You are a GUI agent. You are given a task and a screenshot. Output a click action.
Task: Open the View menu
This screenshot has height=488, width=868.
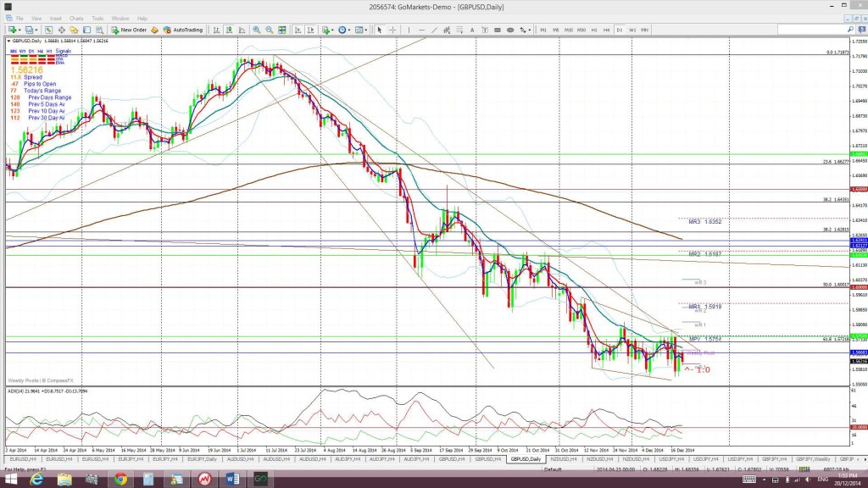pyautogui.click(x=36, y=19)
